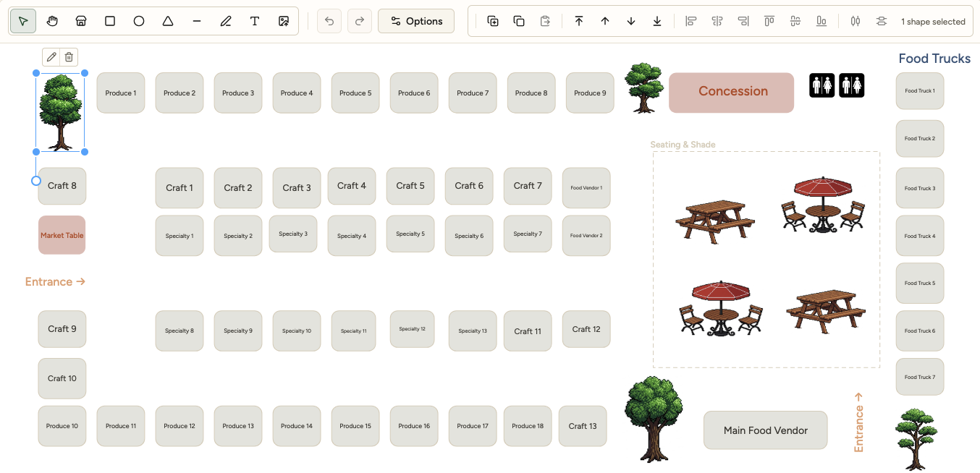Select the Food Truck 1 box

pos(920,91)
